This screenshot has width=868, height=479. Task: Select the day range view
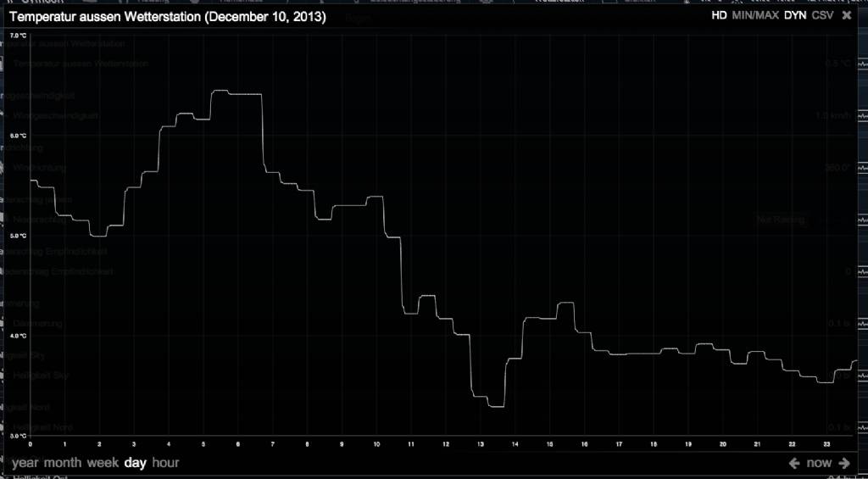pos(136,462)
